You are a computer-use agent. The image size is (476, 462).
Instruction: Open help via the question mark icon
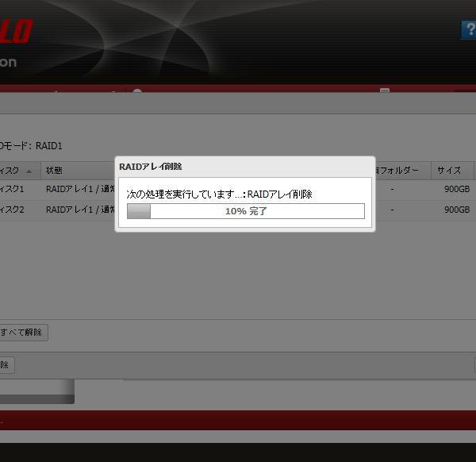(468, 30)
